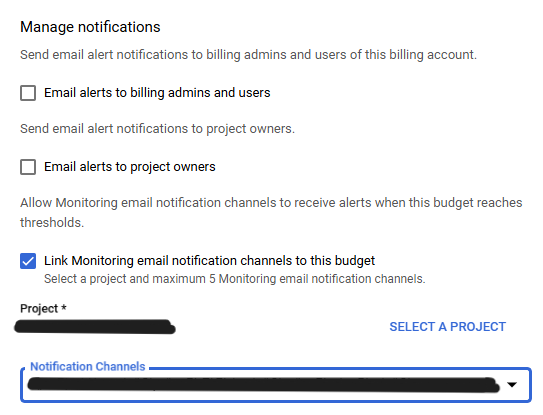Screen dimensions: 543x415
Task: Click the Manage notifications heading
Action: (x=90, y=27)
